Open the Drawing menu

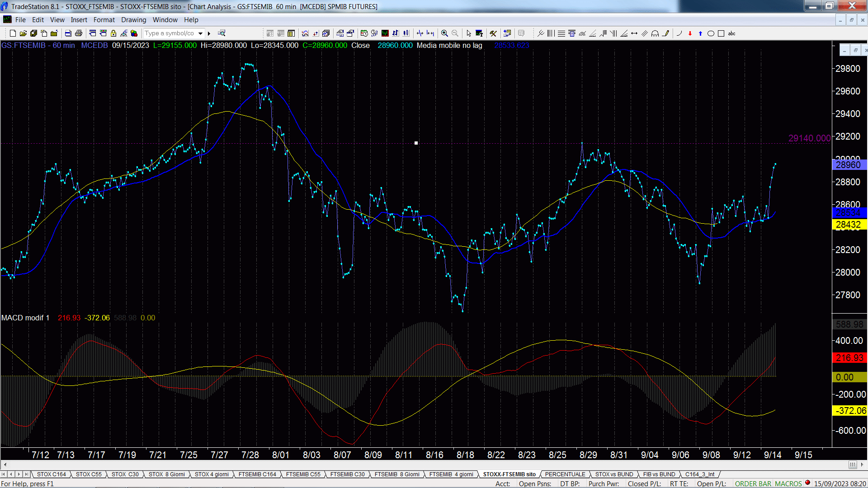(133, 20)
